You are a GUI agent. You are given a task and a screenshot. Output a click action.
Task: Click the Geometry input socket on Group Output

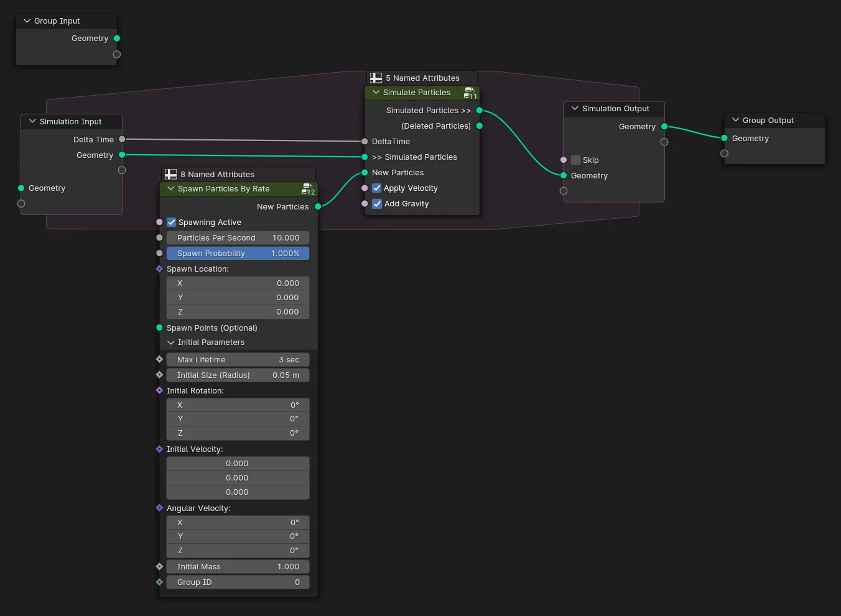point(723,138)
